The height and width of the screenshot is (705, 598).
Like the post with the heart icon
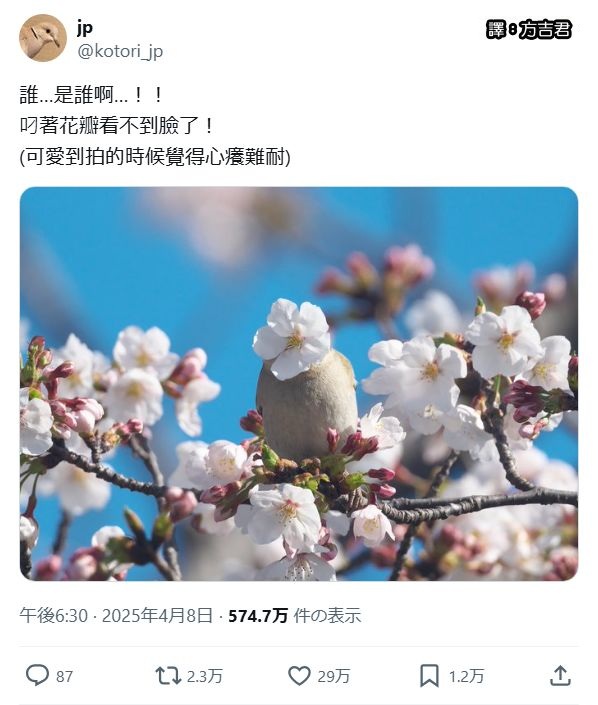pyautogui.click(x=299, y=676)
